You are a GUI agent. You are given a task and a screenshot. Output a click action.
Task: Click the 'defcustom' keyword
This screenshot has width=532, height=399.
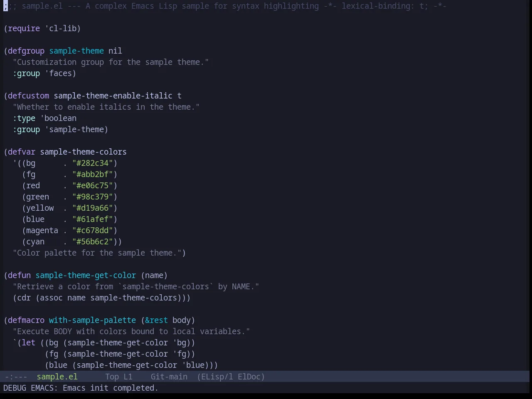point(28,96)
